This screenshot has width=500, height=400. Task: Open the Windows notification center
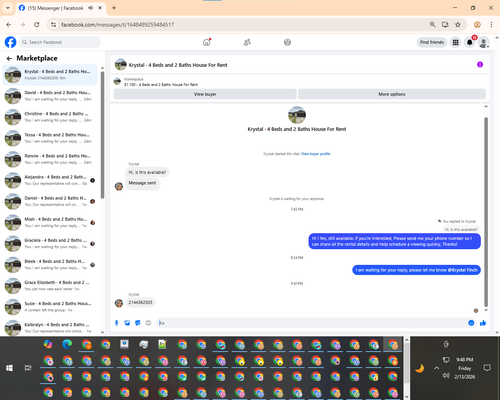click(487, 368)
